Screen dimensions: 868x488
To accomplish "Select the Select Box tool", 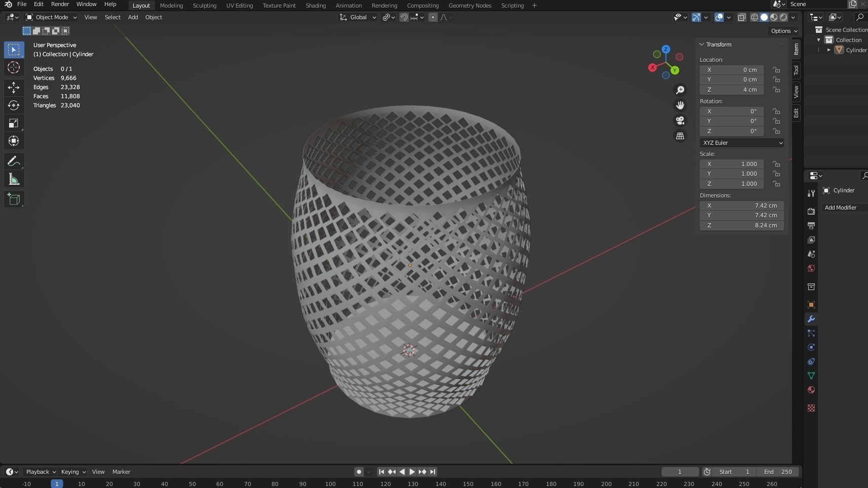I will (14, 50).
